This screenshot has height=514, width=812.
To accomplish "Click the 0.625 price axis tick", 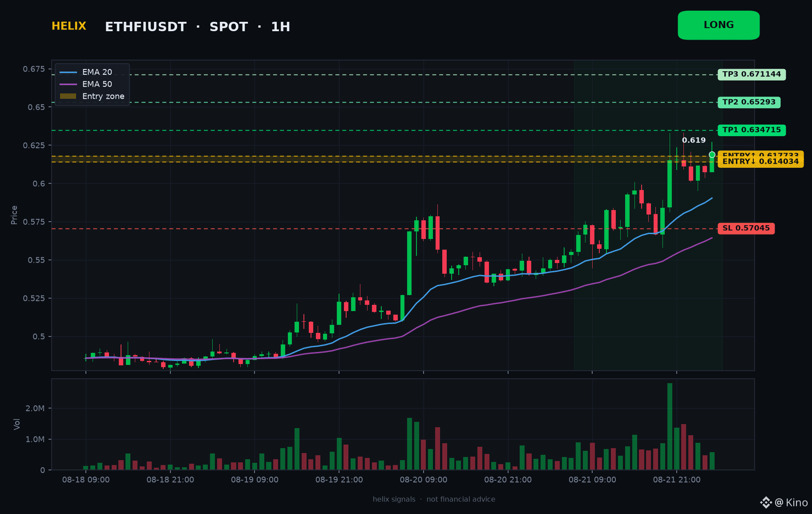I will (34, 146).
